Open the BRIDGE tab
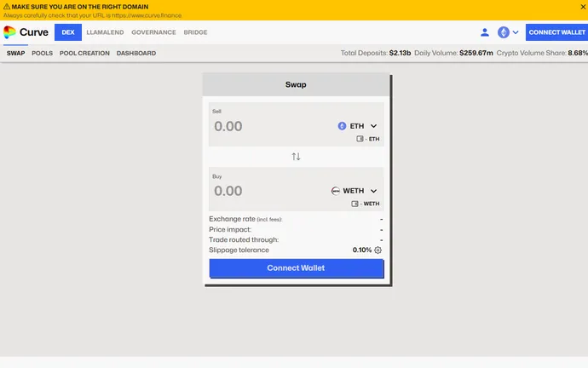 [x=195, y=32]
